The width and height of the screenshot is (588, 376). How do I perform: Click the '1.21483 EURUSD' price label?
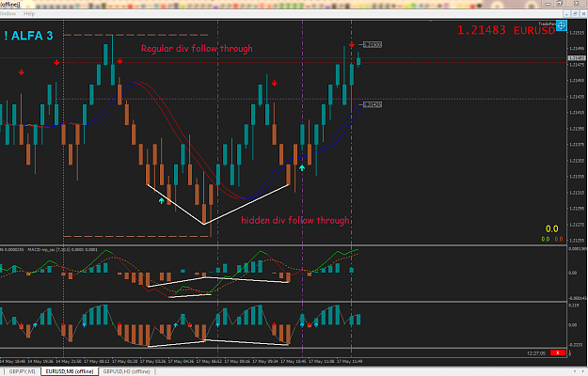click(506, 30)
